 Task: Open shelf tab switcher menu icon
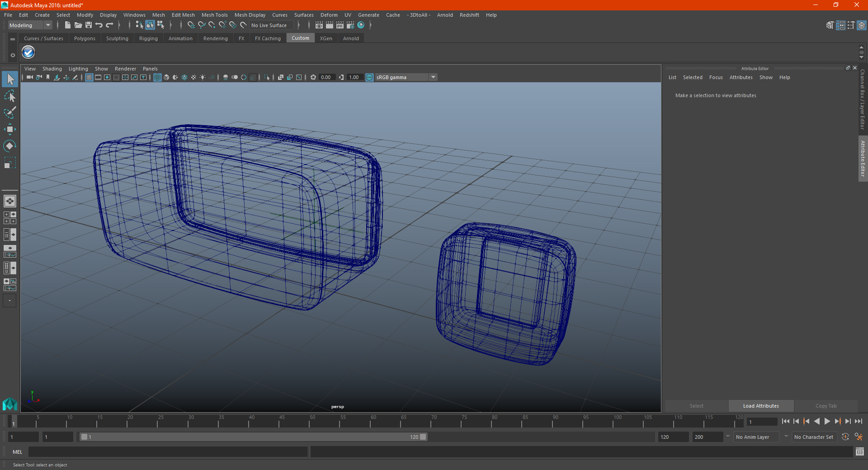pyautogui.click(x=13, y=39)
